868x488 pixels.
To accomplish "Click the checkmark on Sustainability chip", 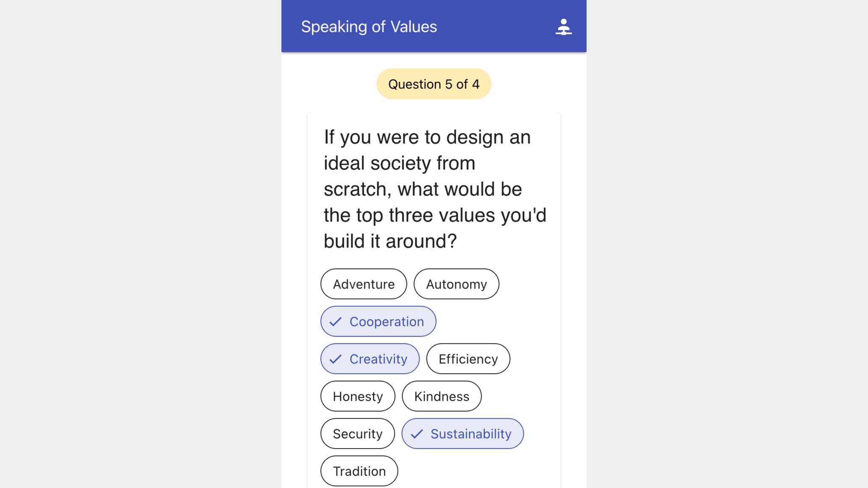I will (x=417, y=434).
